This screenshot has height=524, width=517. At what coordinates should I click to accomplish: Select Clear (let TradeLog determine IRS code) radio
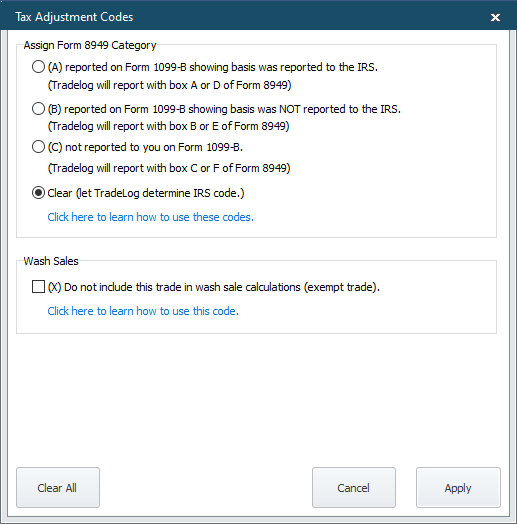38,193
